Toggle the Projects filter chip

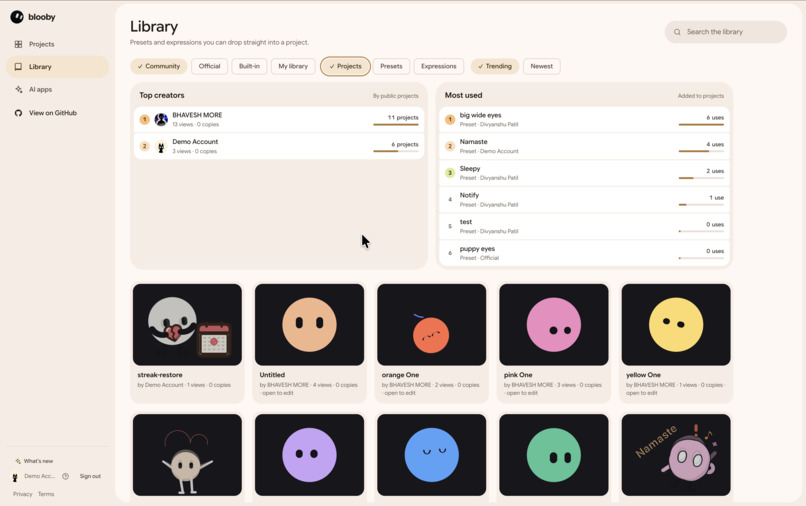click(345, 66)
